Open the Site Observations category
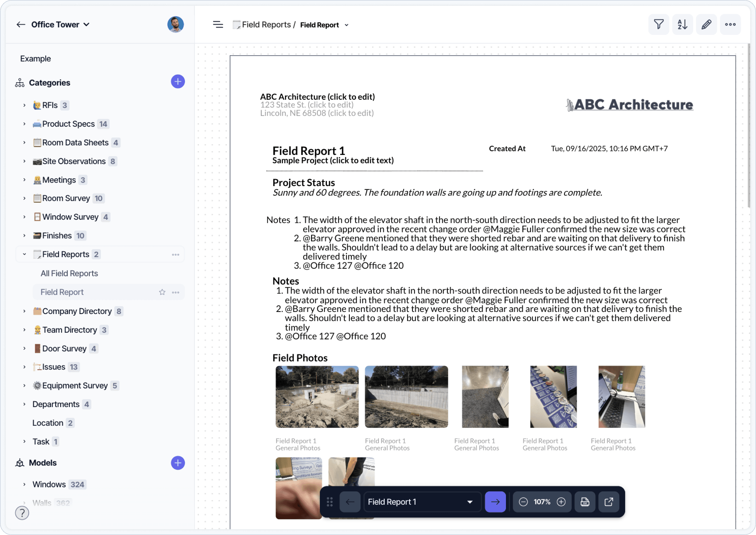 pyautogui.click(x=74, y=161)
